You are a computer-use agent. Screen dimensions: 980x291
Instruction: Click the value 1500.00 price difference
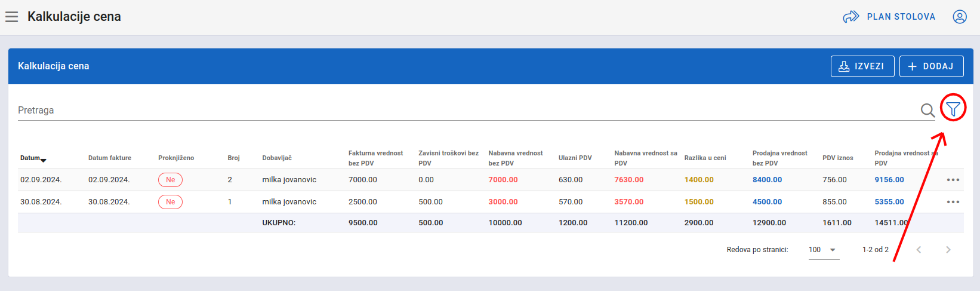(699, 202)
